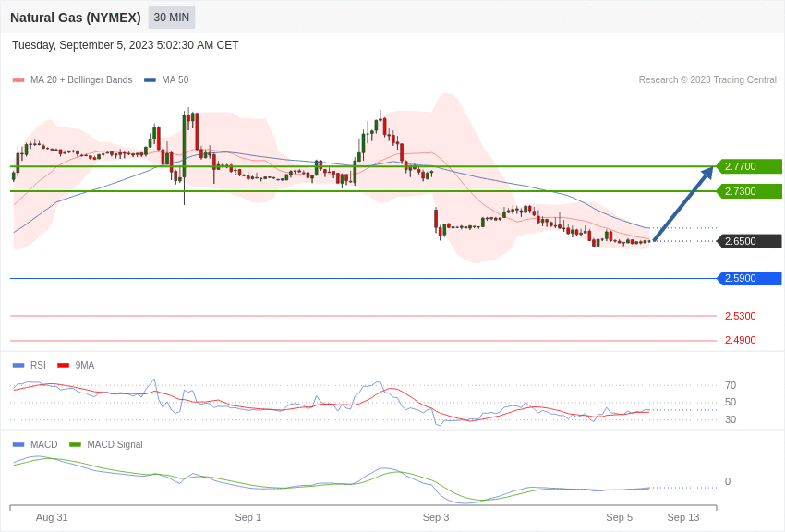Select the green 2.7300 resistance price tag
The image size is (785, 532).
[749, 191]
